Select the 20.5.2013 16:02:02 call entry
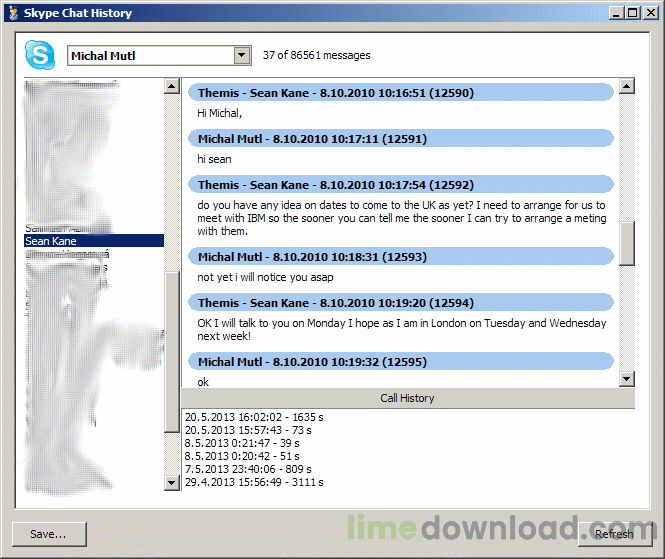 pos(253,415)
